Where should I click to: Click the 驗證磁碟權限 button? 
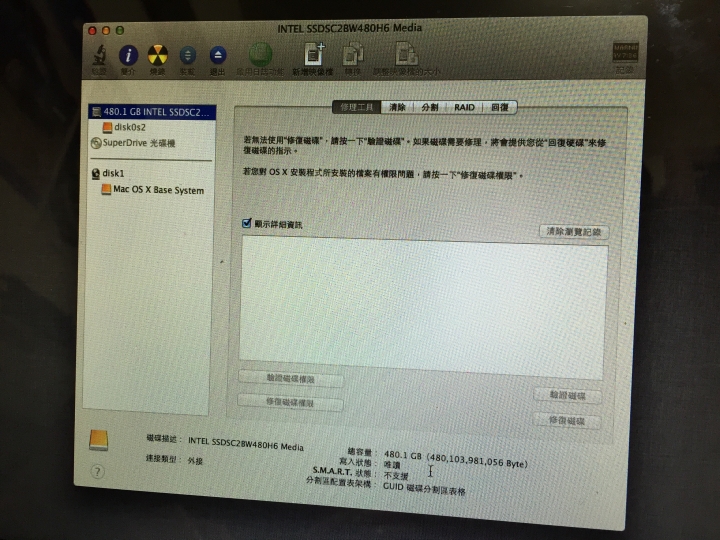click(291, 379)
